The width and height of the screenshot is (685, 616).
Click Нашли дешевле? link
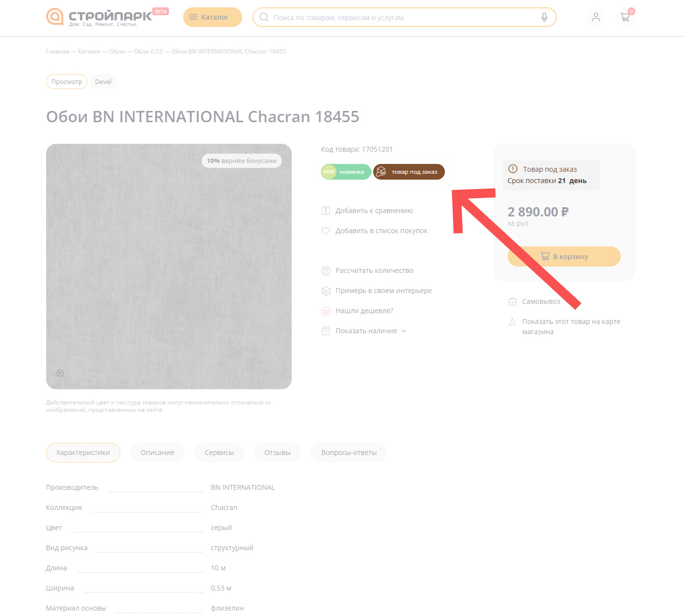click(364, 311)
